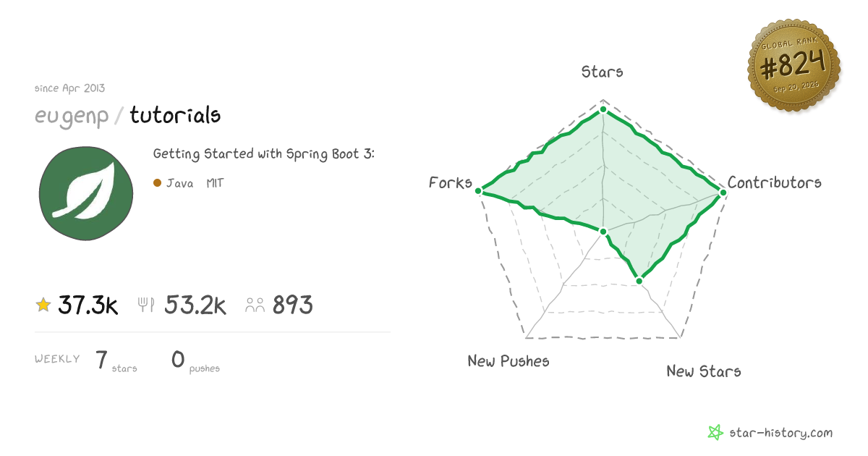The height and width of the screenshot is (456, 868).
Task: Click the fork icon beside 53.2k
Action: pos(146,305)
